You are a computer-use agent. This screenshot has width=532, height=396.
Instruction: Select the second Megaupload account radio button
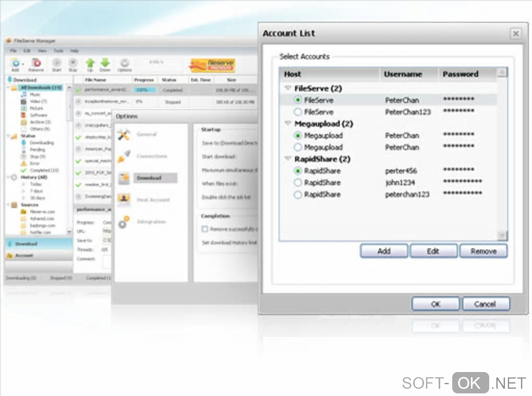297,147
